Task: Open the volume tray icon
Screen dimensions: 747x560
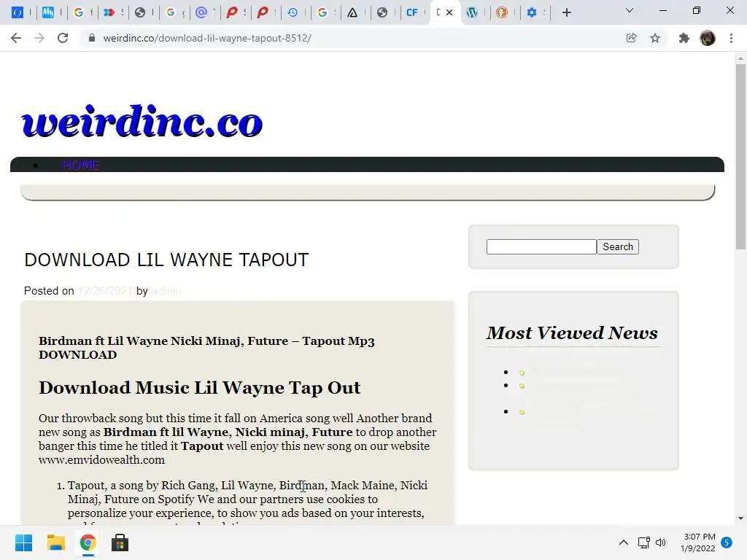Action: [661, 542]
